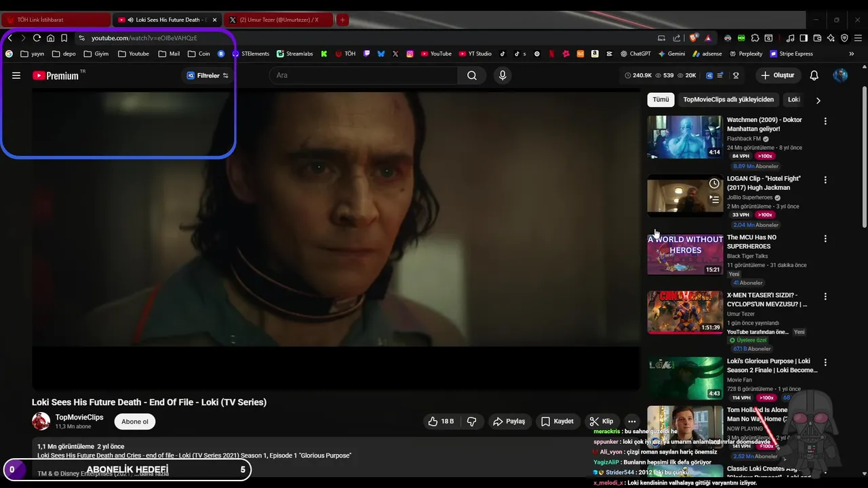Screen dimensions: 868x488
Task: Open the trophy icon beside the stats
Action: (x=736, y=75)
